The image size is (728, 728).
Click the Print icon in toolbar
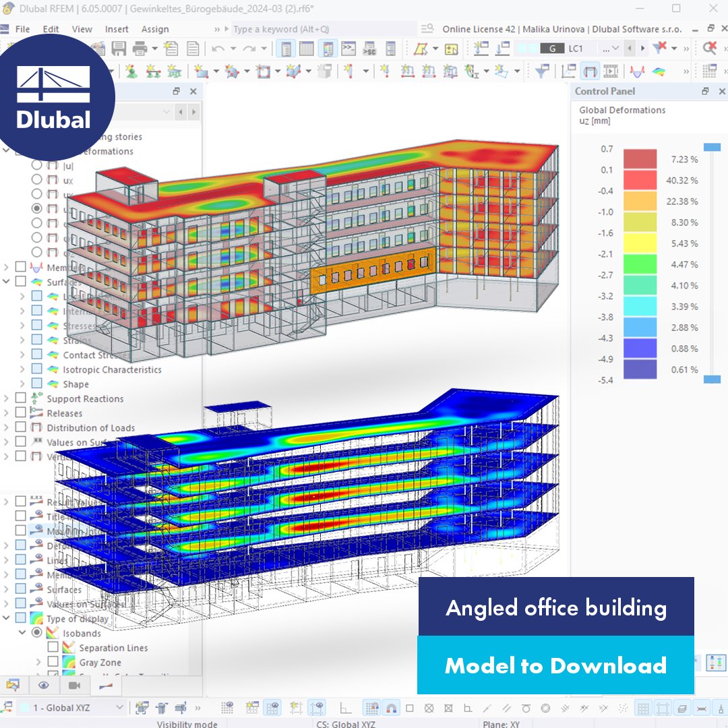tap(140, 49)
